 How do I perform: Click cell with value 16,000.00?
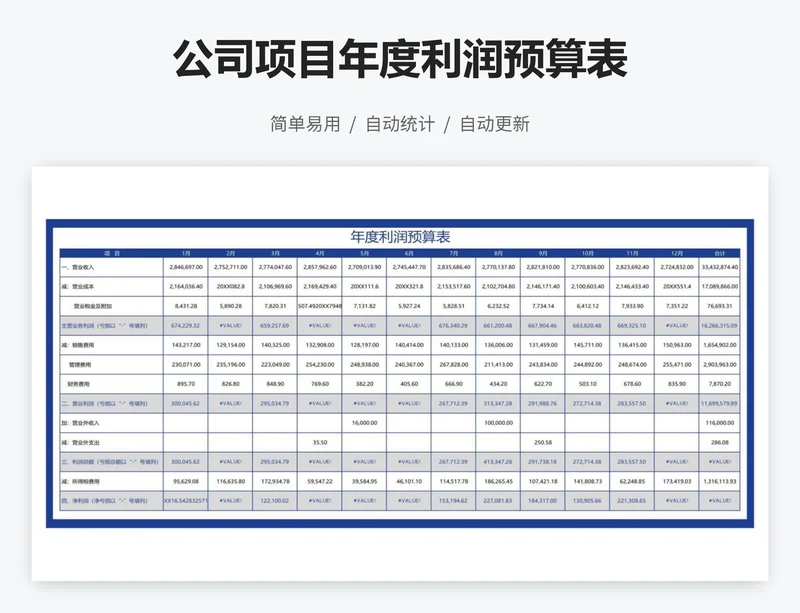(x=364, y=423)
